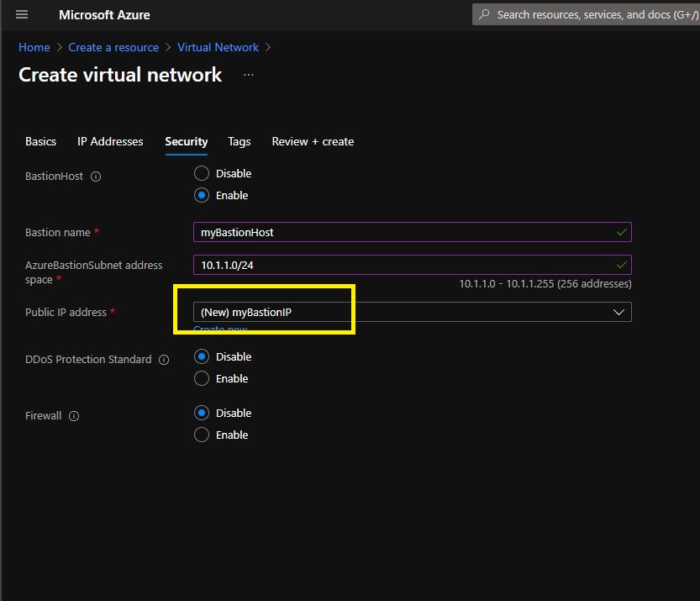Switch to the Basics tab
The height and width of the screenshot is (601, 700).
tap(40, 142)
